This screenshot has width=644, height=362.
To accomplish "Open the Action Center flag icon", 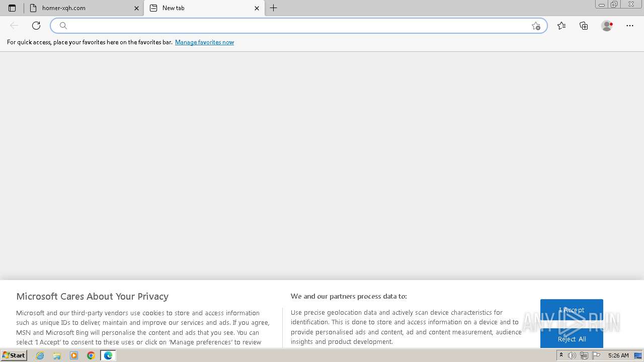I will click(x=596, y=355).
